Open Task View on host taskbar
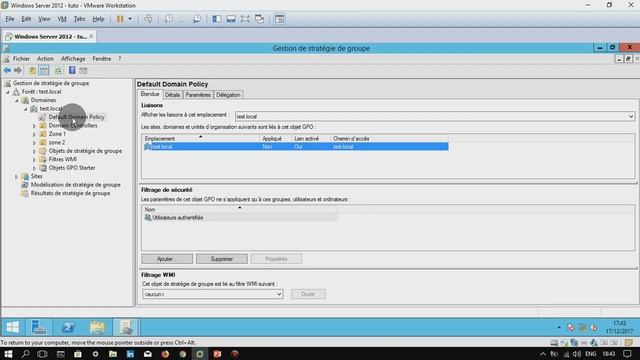The width and height of the screenshot is (640, 360). tap(42, 354)
